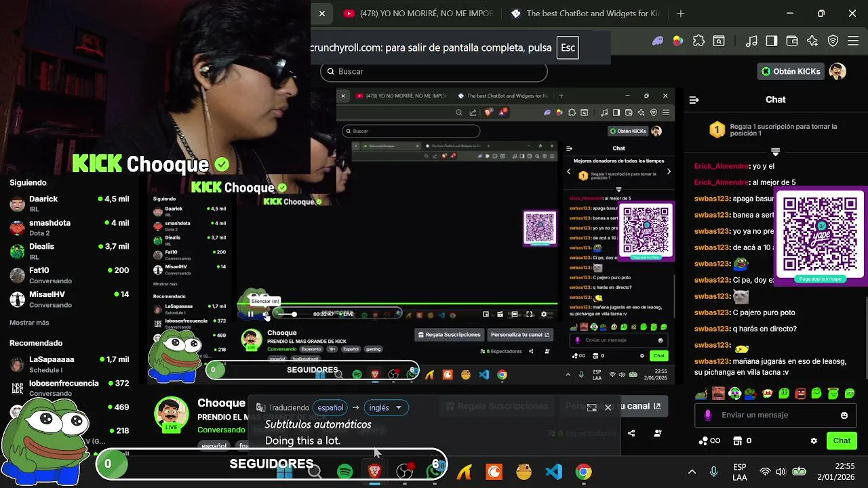The image size is (868, 488).
Task: Click the Enviar un mensaje input field
Action: (x=776, y=415)
